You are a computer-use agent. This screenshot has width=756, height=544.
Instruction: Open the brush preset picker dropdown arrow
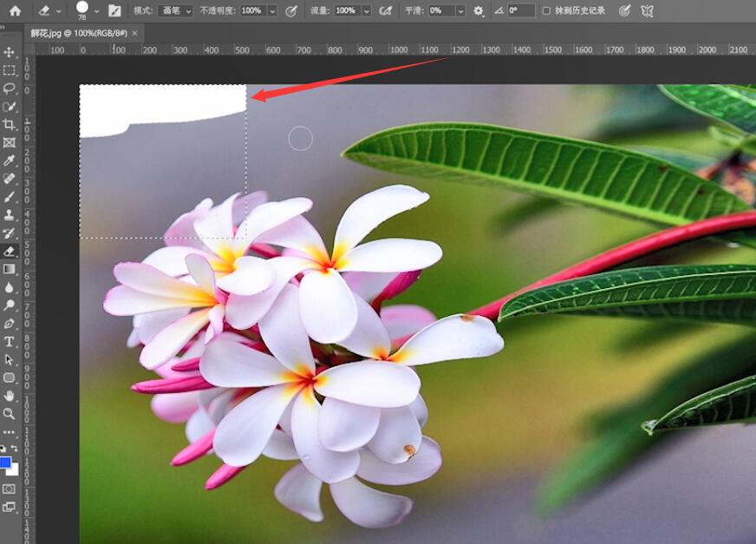coord(97,11)
